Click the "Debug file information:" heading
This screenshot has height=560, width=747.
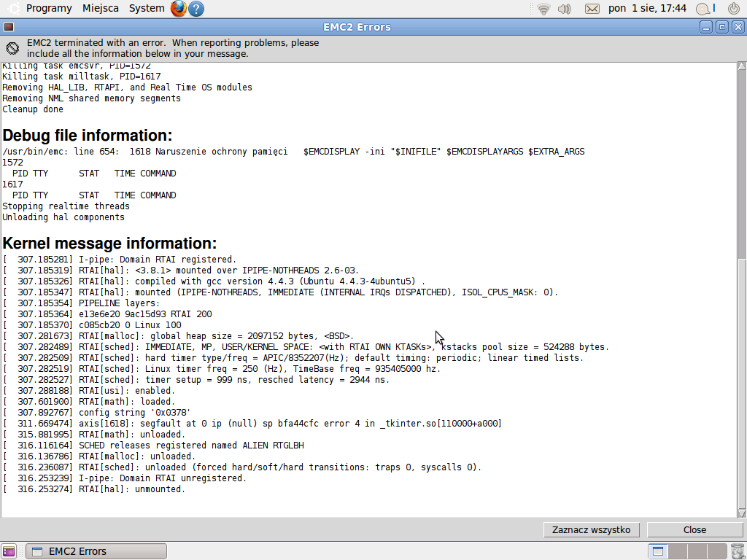pos(88,136)
